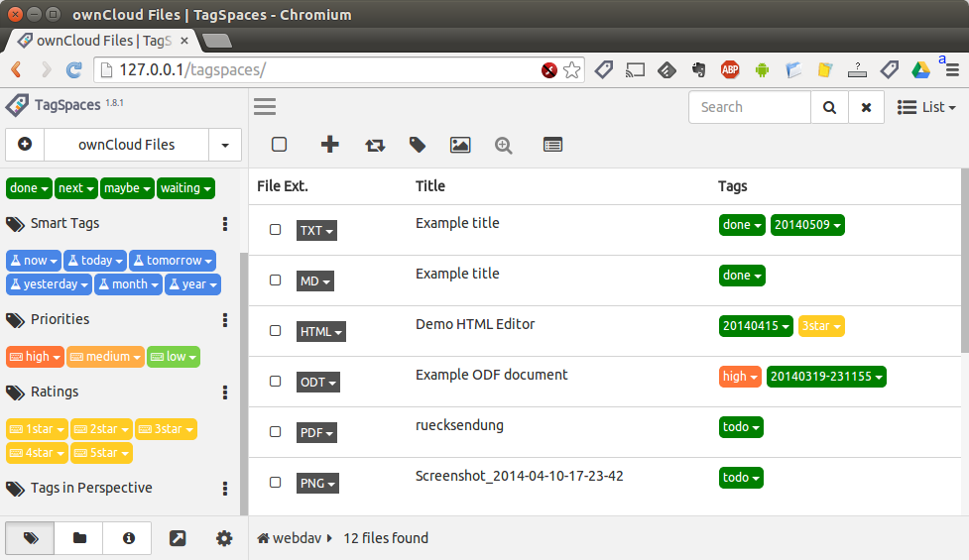Open the List perspective dropdown
Screen dimensions: 969x560
coord(926,107)
